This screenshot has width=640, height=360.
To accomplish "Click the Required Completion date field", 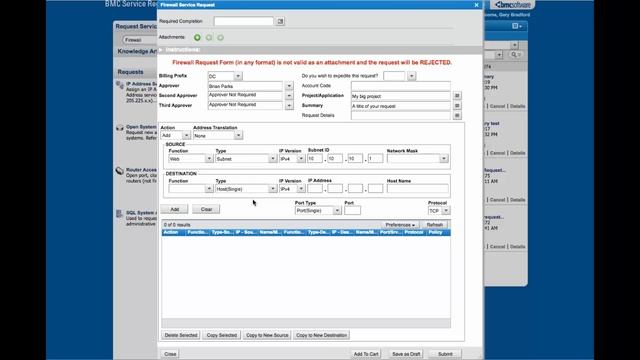I will point(244,21).
